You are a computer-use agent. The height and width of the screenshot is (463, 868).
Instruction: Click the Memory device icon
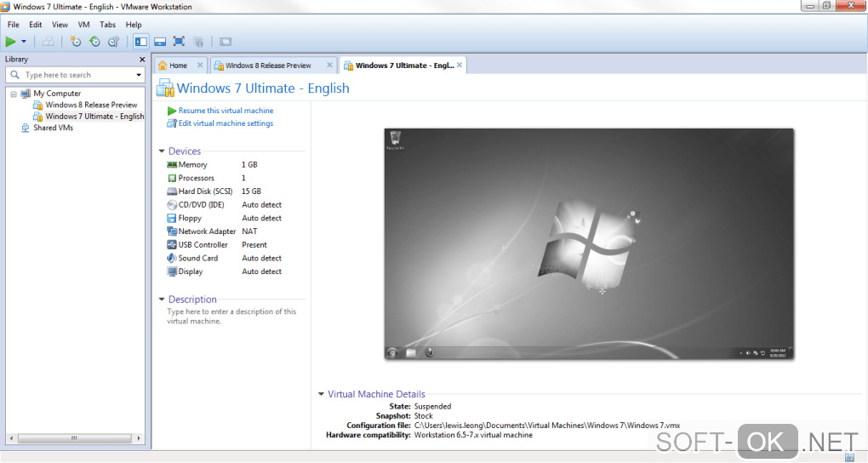tap(172, 164)
